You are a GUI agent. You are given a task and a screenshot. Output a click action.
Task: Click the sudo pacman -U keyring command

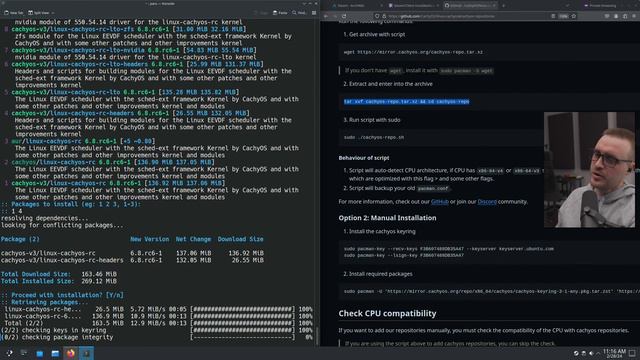[x=491, y=291]
